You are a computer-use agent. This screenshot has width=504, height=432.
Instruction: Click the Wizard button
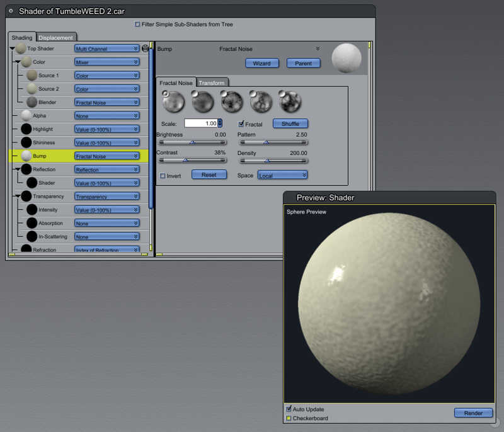point(261,63)
